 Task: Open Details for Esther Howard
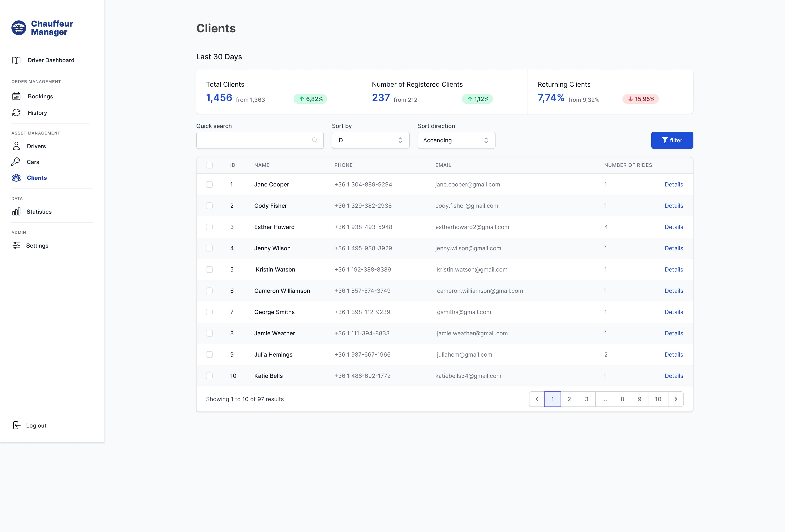tap(674, 227)
